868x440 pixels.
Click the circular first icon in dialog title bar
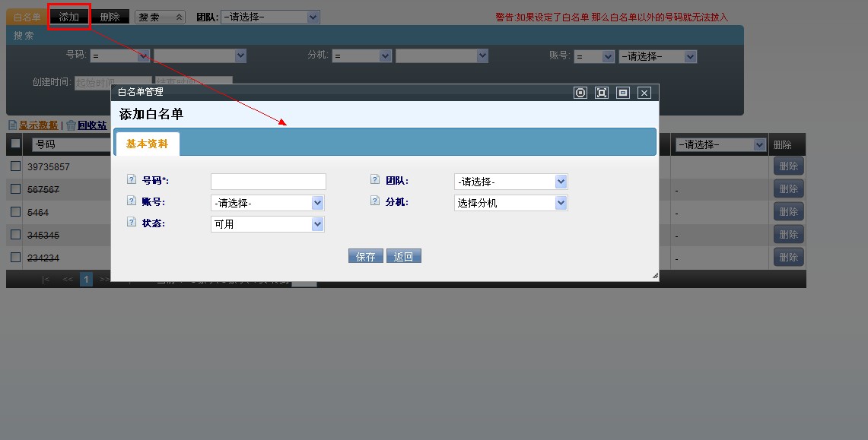(580, 93)
